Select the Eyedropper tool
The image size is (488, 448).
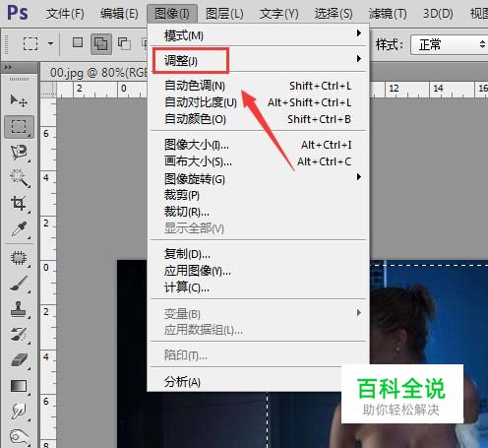[19, 229]
